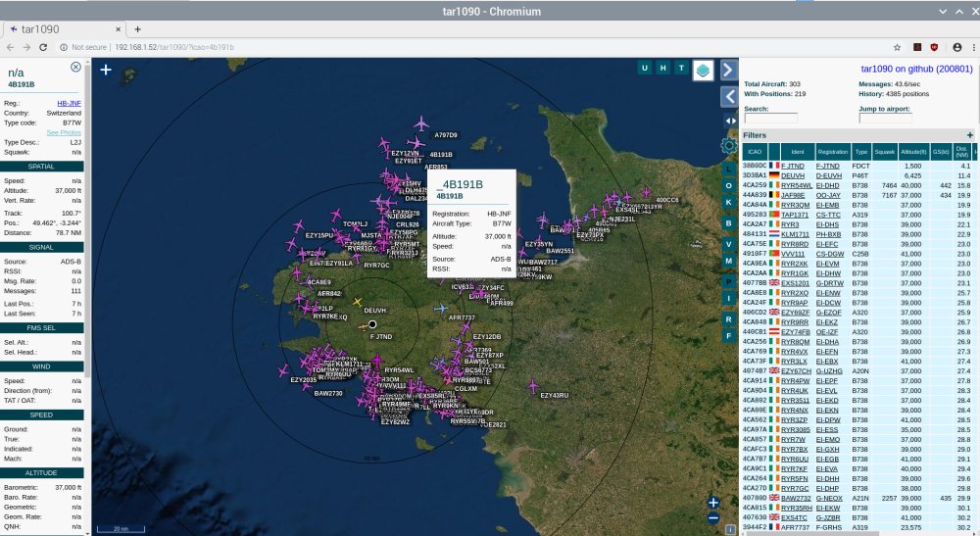Click the table row KLM1711

click(x=860, y=234)
